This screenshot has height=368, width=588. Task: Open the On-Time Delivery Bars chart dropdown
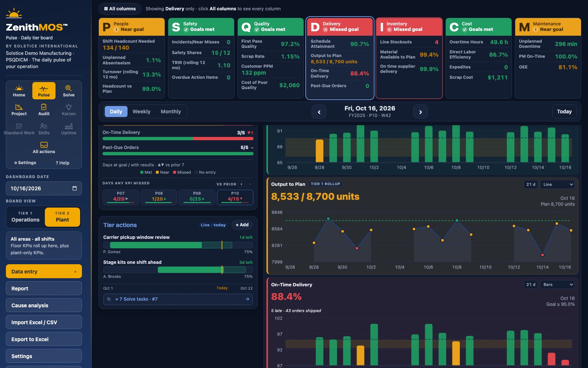click(x=558, y=284)
